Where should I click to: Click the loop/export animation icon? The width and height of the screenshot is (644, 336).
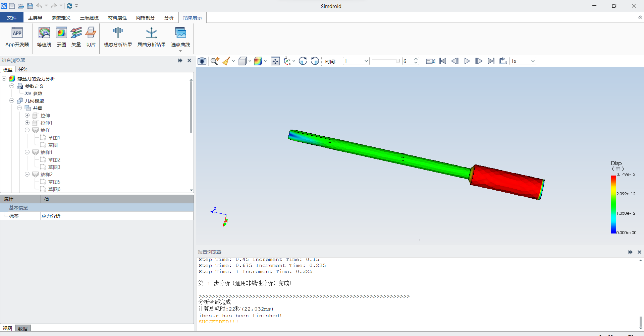(x=503, y=61)
